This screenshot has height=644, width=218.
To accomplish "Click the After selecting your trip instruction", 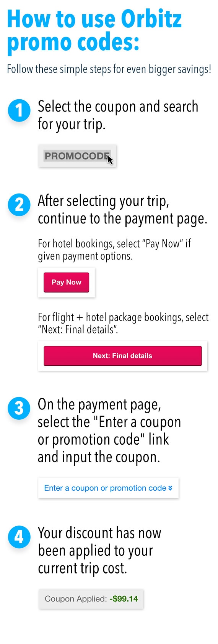I will [x=122, y=210].
